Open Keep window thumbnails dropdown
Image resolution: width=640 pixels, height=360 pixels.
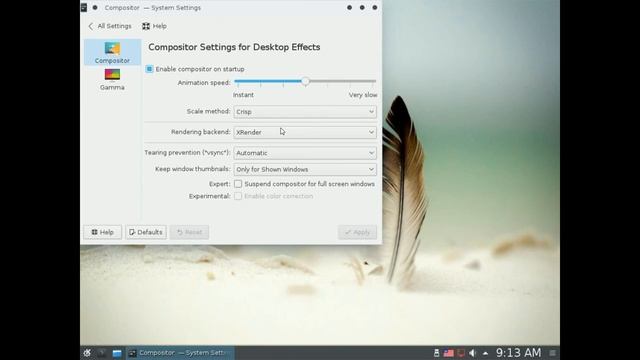coord(305,169)
